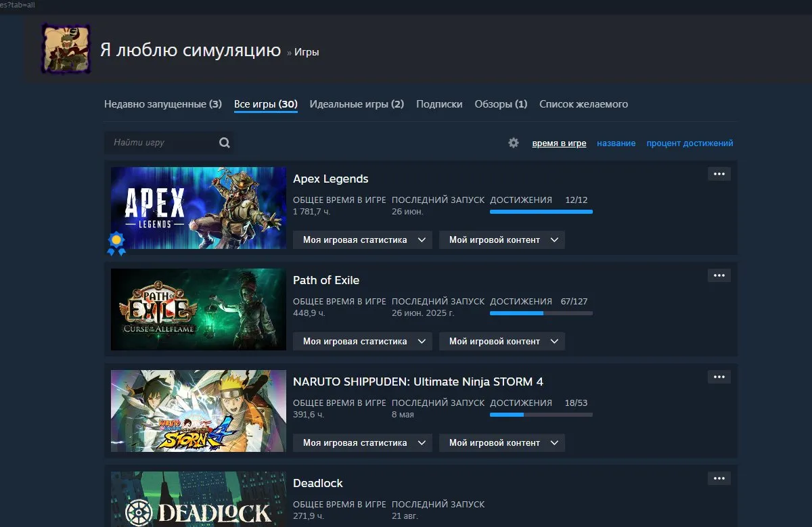Sort by 'процент достижений'
This screenshot has width=812, height=527.
pos(690,143)
